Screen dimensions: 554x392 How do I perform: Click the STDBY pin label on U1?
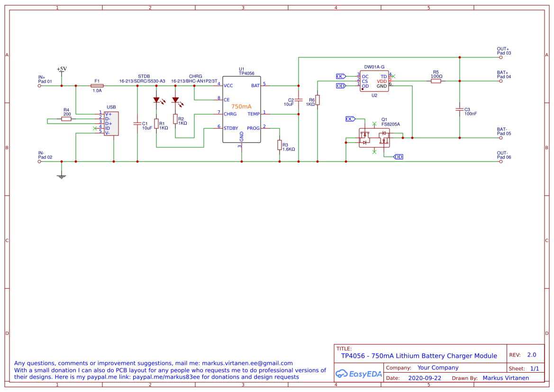click(231, 128)
